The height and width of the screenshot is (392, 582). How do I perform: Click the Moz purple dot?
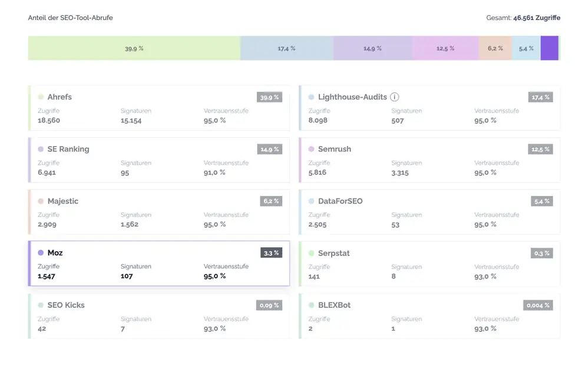pos(41,253)
